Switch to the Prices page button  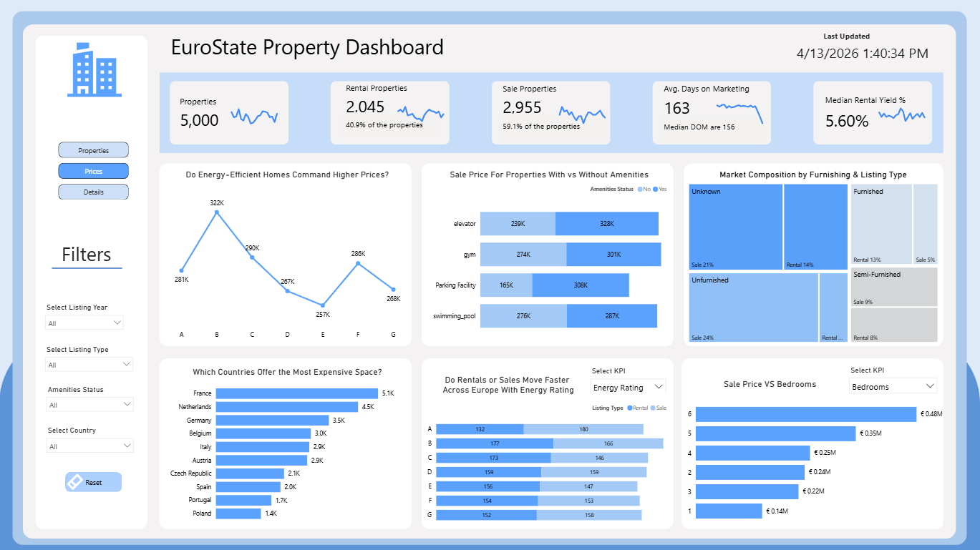pyautogui.click(x=93, y=171)
